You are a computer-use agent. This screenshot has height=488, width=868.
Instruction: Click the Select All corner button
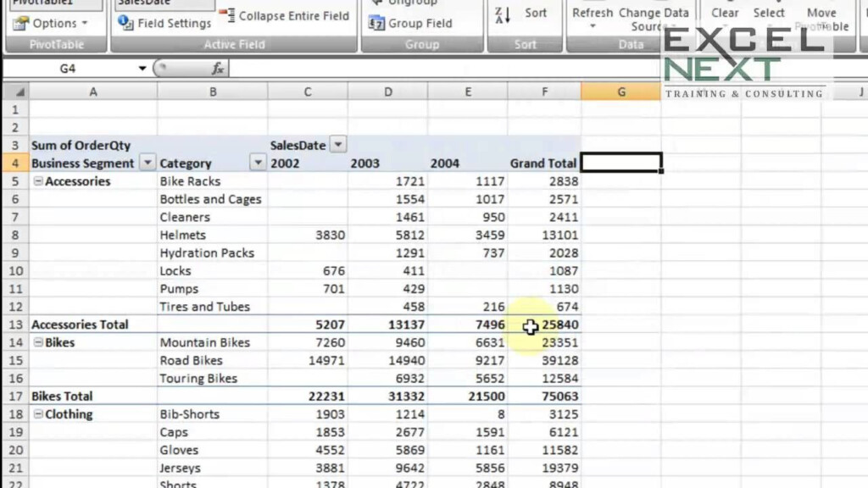tap(15, 91)
